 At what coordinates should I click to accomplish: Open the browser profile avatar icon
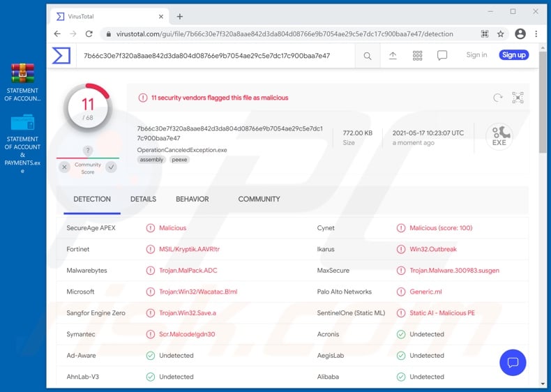tap(520, 33)
